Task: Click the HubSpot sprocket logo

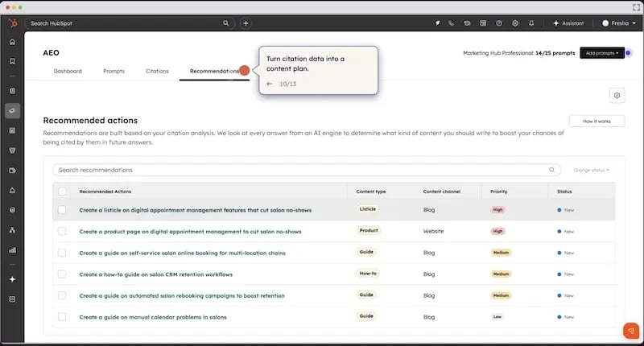Action: pyautogui.click(x=13, y=23)
